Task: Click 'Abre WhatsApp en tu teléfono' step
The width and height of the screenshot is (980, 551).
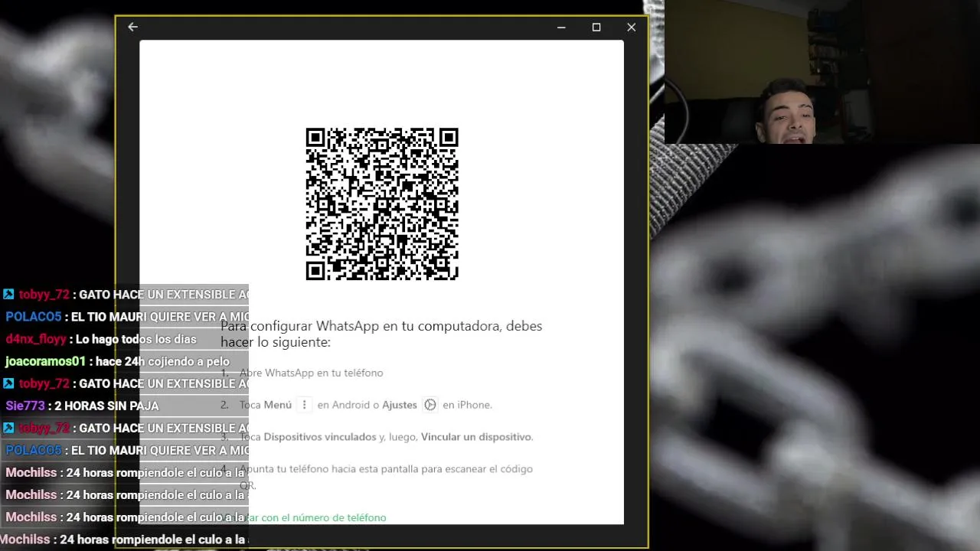Action: tap(311, 373)
